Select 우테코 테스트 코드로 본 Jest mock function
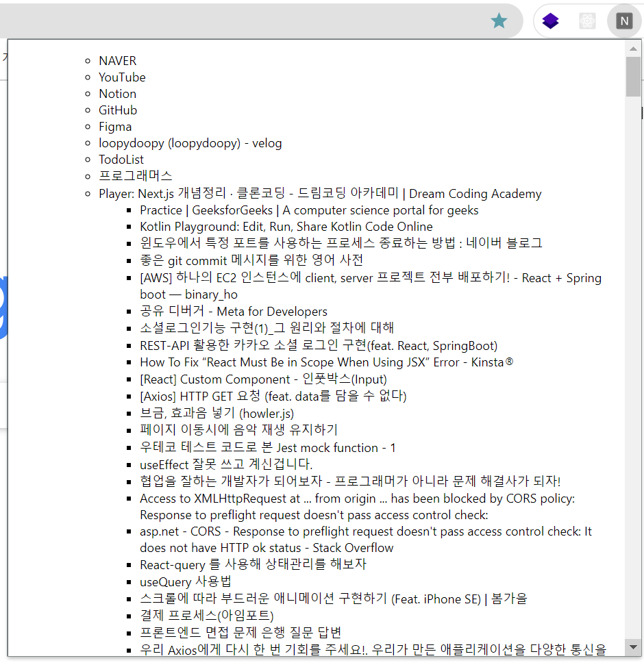 coord(268,448)
